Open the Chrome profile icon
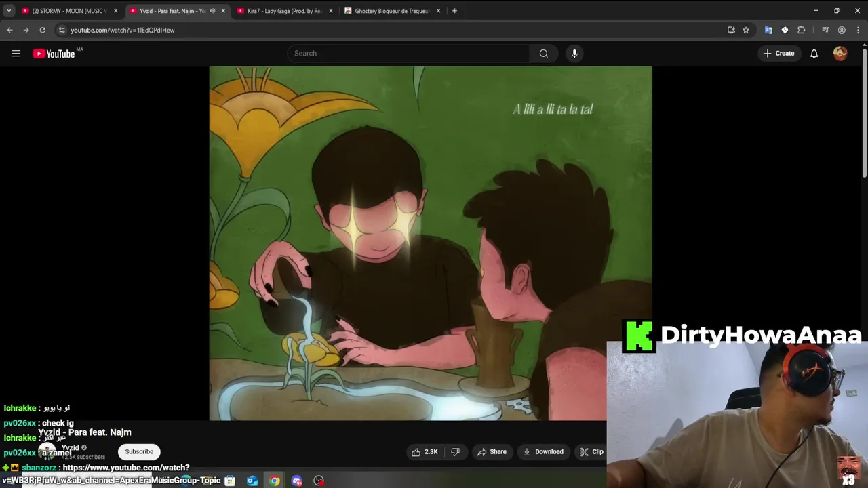The image size is (868, 488). tap(842, 30)
